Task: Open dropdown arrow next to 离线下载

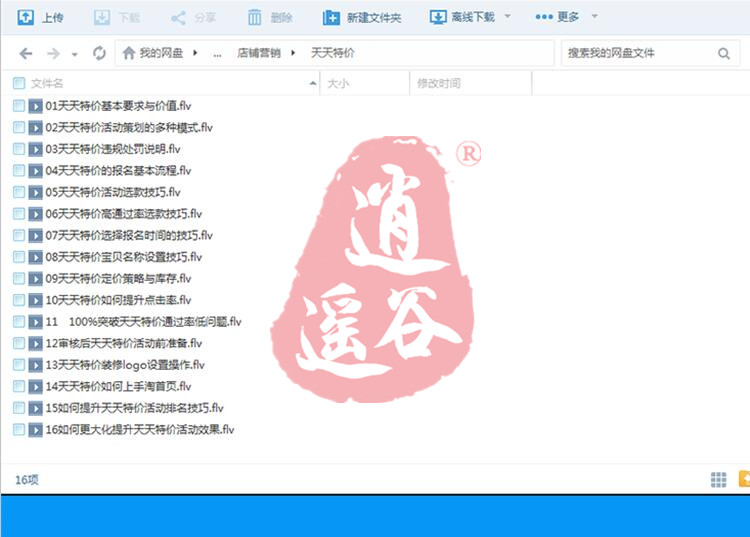Action: point(507,17)
